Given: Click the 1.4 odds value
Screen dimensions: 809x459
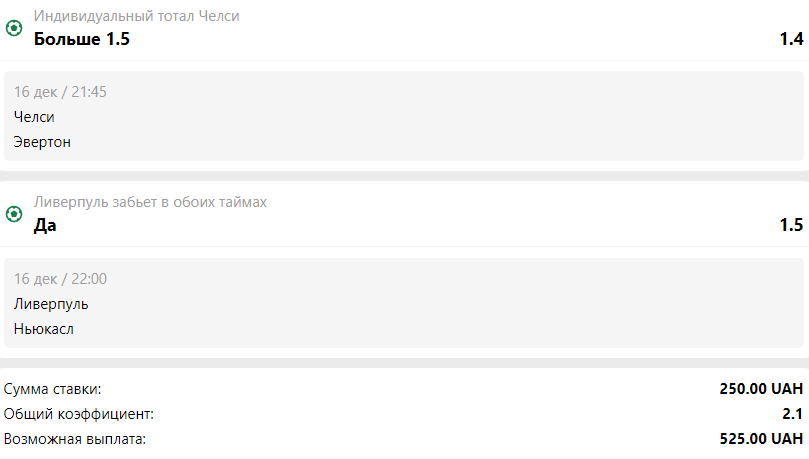Looking at the screenshot, I should coord(791,39).
